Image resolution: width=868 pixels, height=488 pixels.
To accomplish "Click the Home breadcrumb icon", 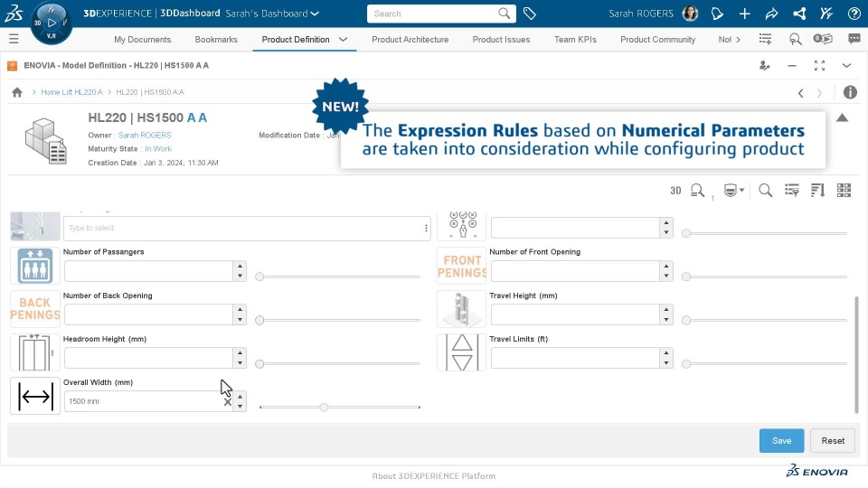I will click(x=17, y=92).
